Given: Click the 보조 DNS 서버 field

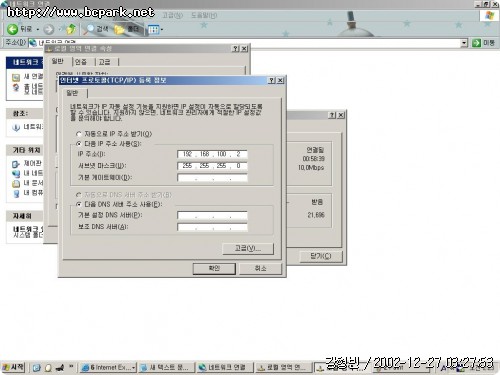Looking at the screenshot, I should coord(212,227).
